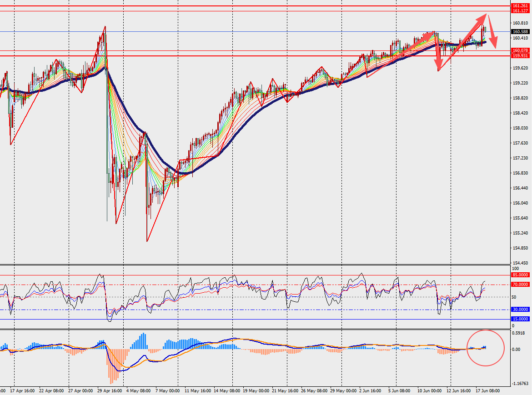Select the 160.078 red price label

[520, 50]
